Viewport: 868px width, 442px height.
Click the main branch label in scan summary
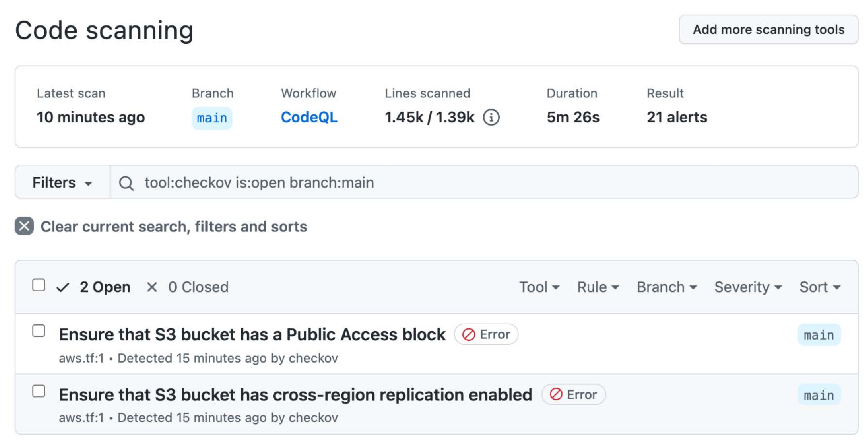(x=212, y=118)
